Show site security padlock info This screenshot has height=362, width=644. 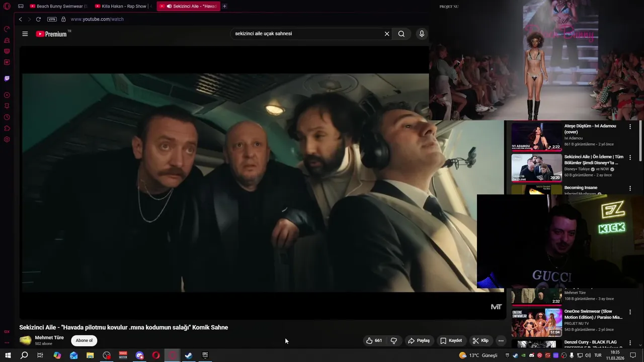point(63,19)
